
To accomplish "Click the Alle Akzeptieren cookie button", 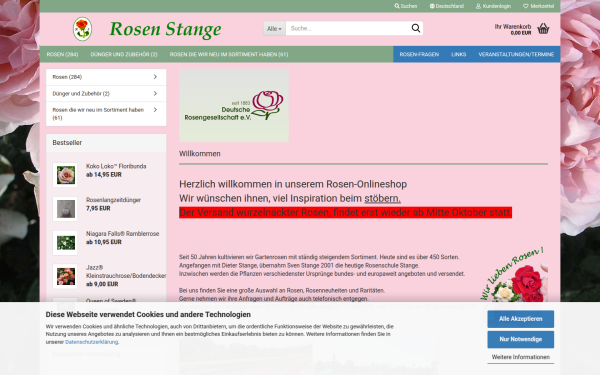I will click(x=520, y=319).
